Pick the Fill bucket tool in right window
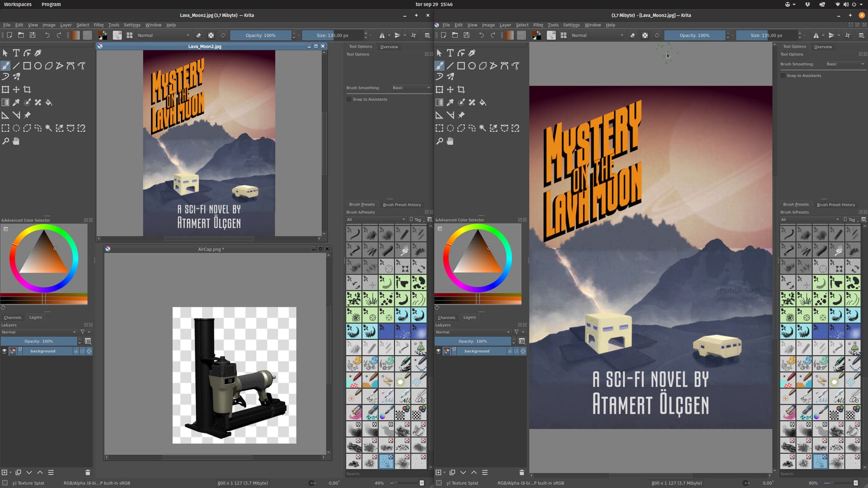Viewport: 868px width, 488px height. (x=483, y=103)
